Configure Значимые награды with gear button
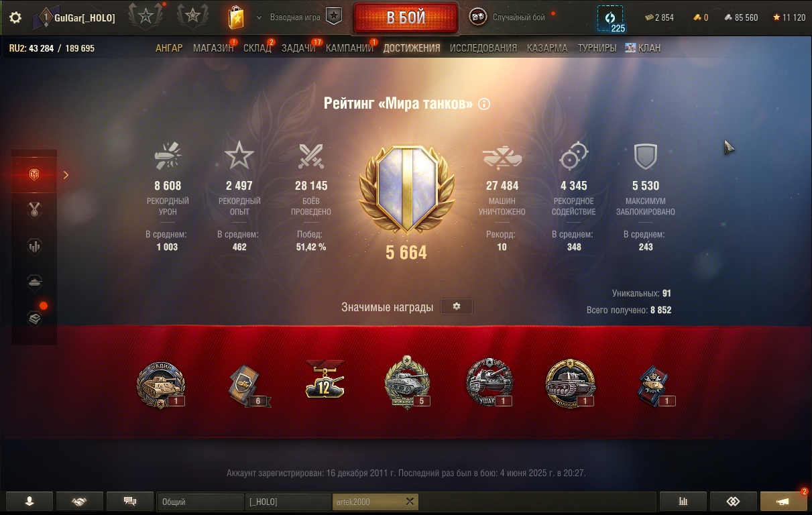This screenshot has width=812, height=515. [457, 306]
